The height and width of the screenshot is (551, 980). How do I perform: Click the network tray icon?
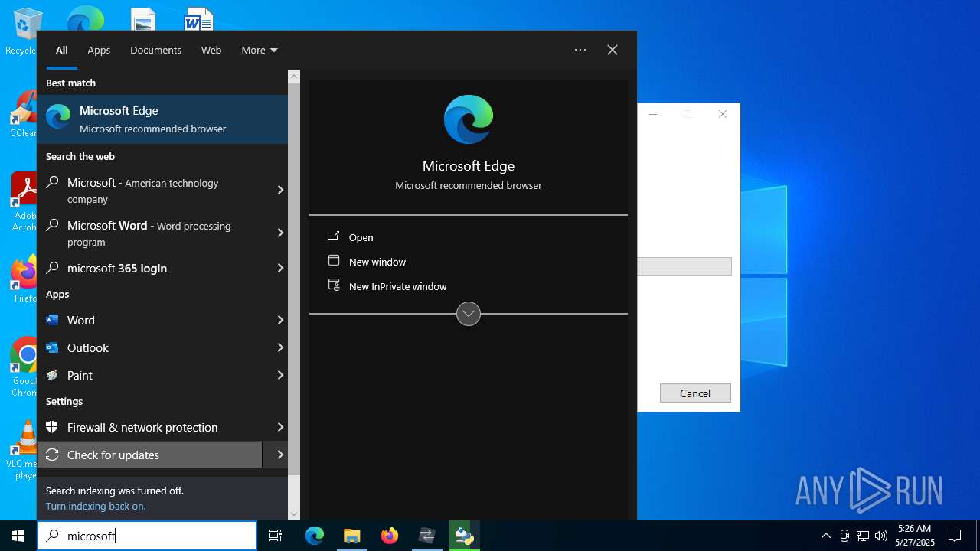(862, 536)
